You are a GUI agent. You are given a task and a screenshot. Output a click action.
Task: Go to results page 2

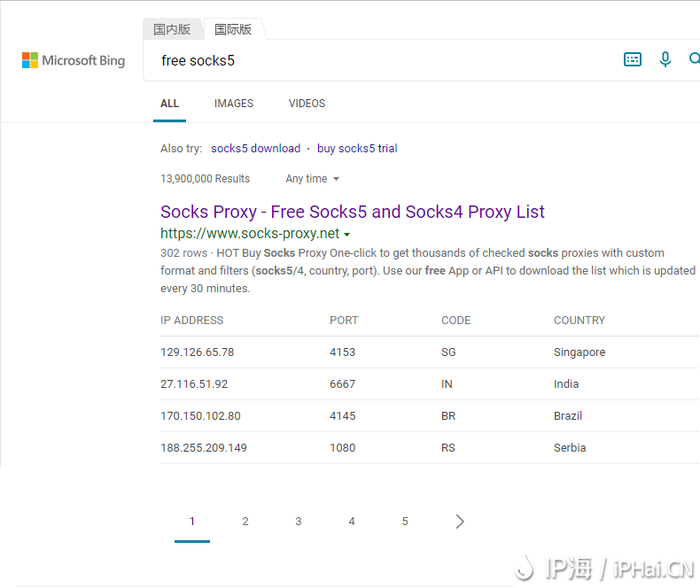pos(245,522)
